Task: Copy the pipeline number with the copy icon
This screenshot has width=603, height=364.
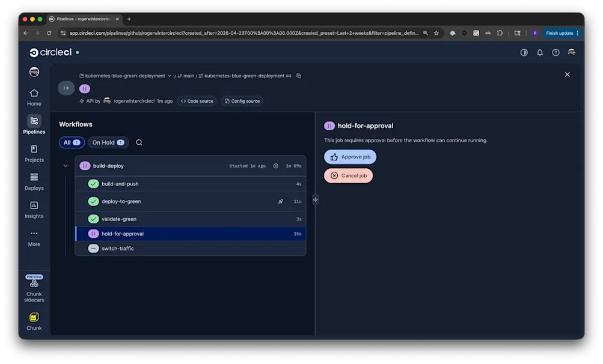Action: pyautogui.click(x=299, y=76)
